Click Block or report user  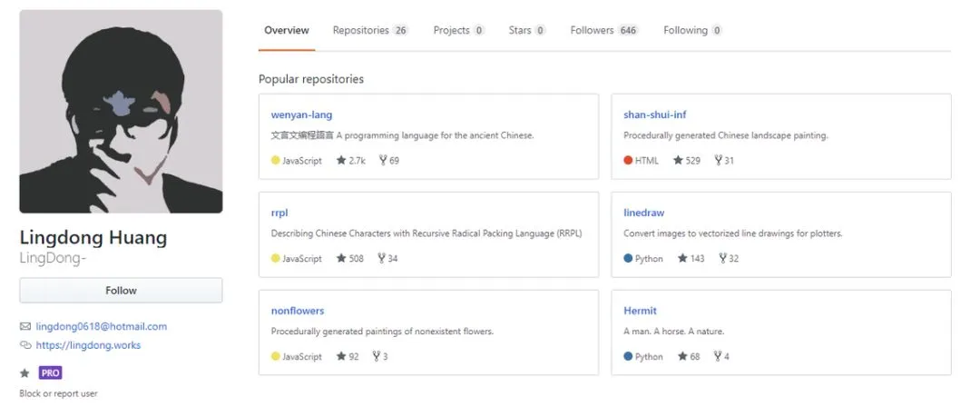pos(58,394)
